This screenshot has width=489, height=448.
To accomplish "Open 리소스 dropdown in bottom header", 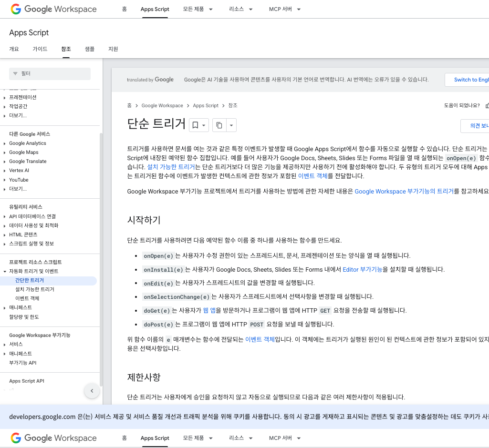I will click(240, 438).
